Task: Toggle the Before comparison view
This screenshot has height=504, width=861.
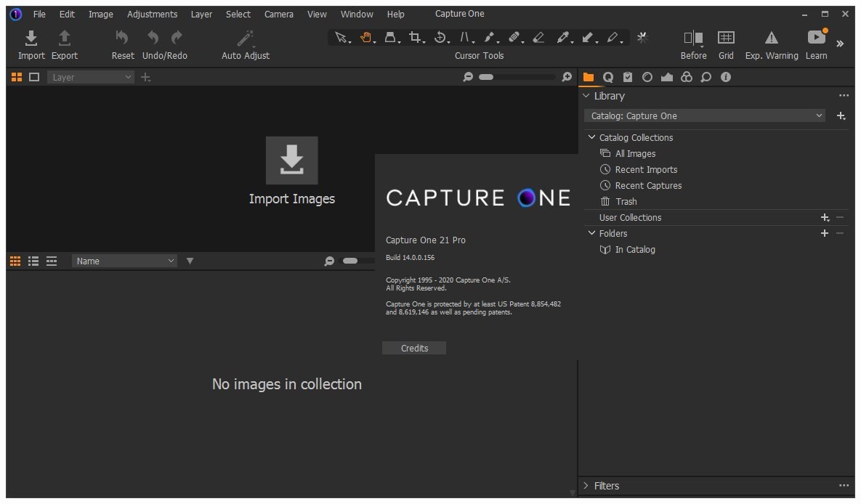Action: pyautogui.click(x=693, y=38)
